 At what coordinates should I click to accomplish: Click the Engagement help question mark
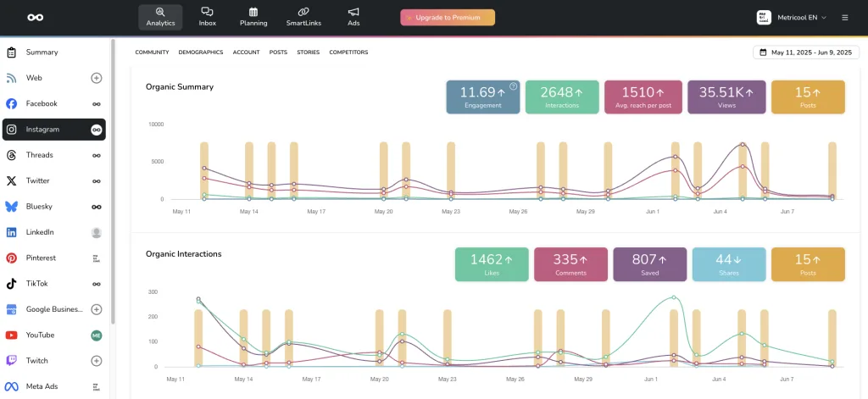[x=513, y=86]
